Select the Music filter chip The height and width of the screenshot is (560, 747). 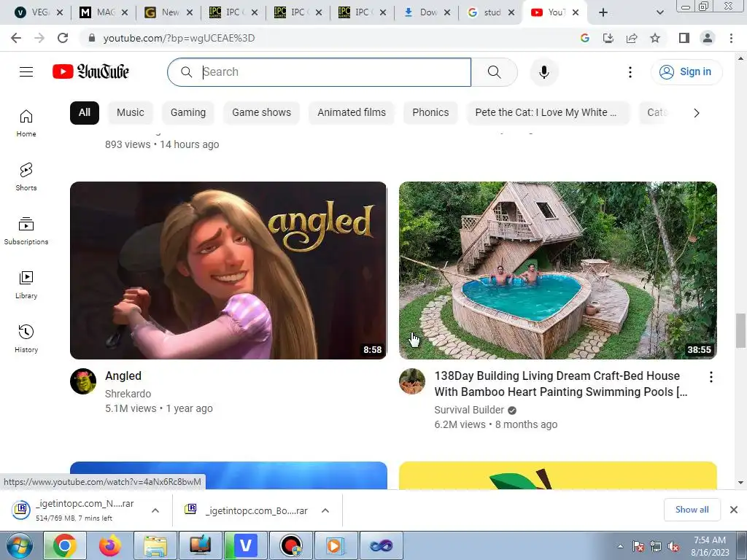coord(131,112)
